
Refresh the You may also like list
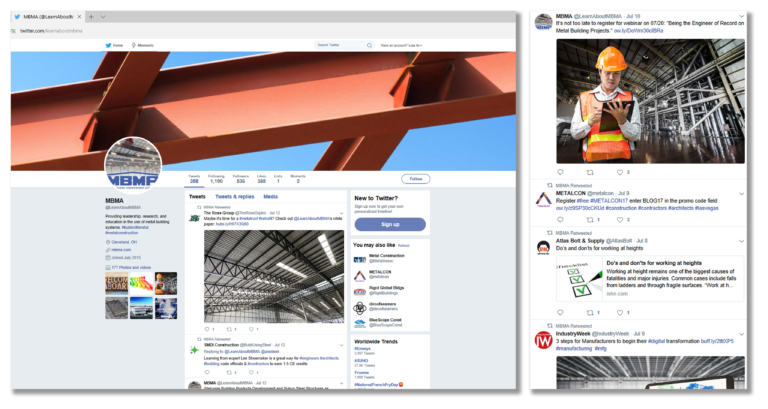coord(404,245)
